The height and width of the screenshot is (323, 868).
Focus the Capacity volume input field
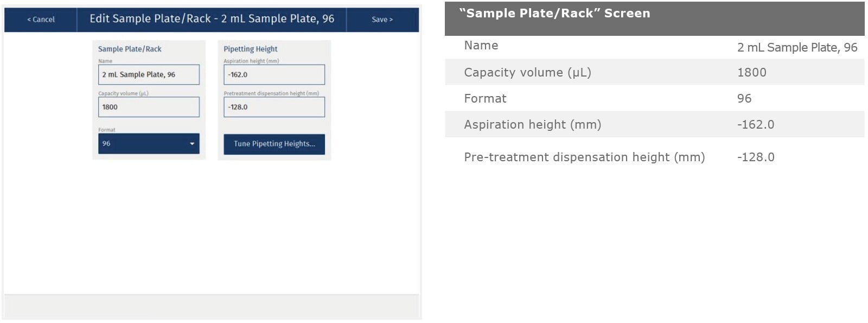(x=149, y=107)
